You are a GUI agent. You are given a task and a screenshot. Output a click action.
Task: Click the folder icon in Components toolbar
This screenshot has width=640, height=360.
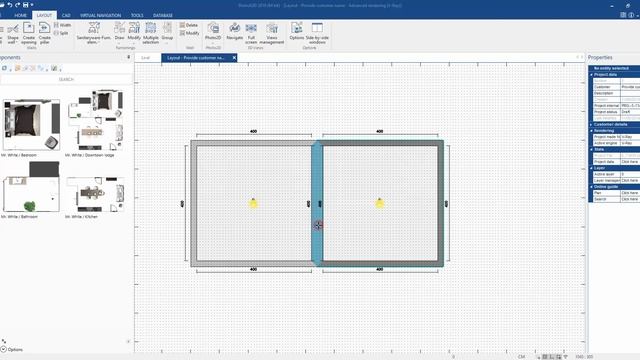click(x=18, y=68)
